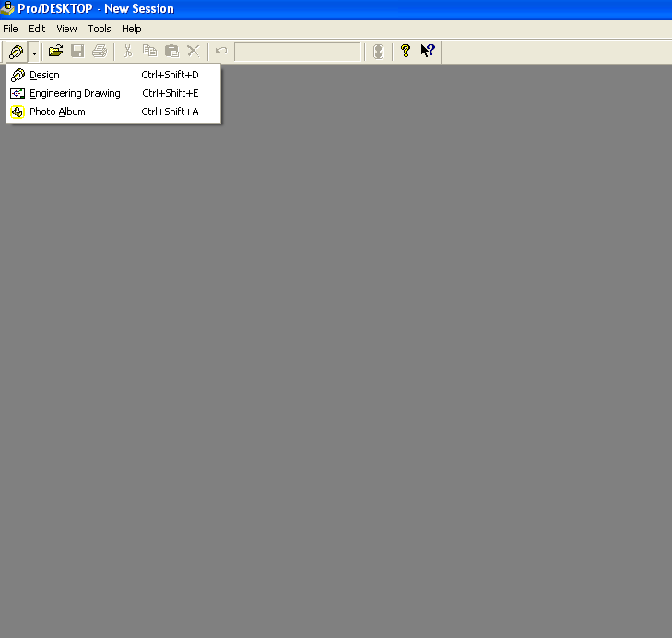Open the Help menu
672x638 pixels.
[131, 29]
